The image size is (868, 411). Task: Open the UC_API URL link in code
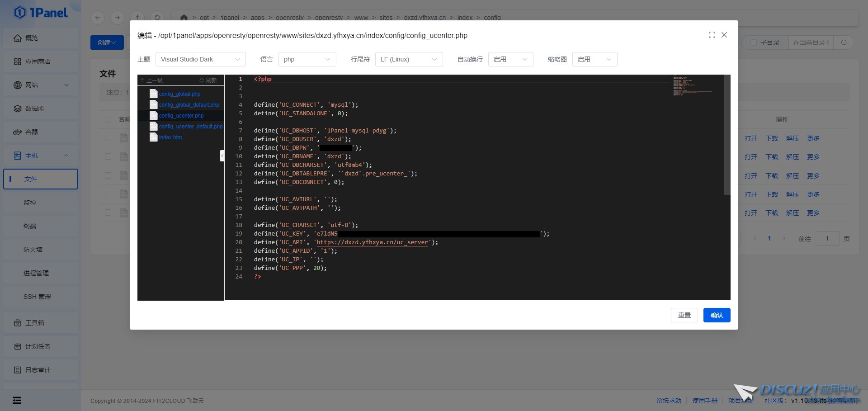372,242
